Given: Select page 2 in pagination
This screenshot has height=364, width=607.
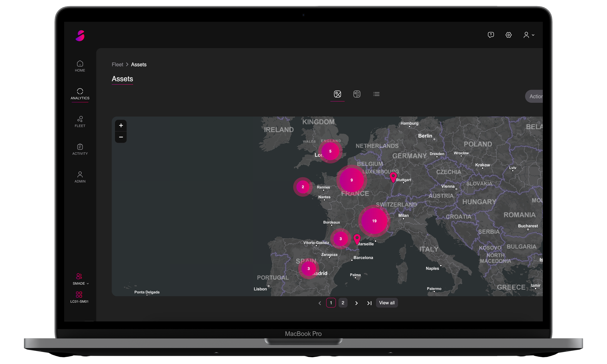Looking at the screenshot, I should coord(343,303).
